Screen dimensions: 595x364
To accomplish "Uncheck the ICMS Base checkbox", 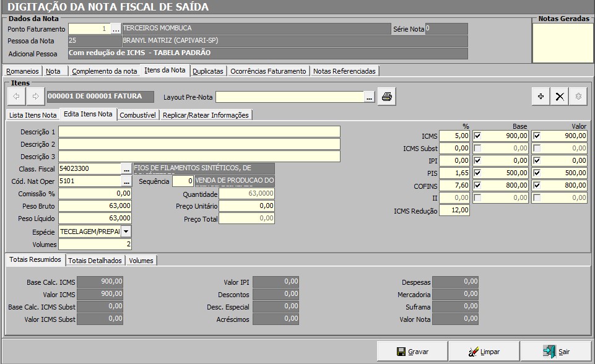I will [x=477, y=136].
